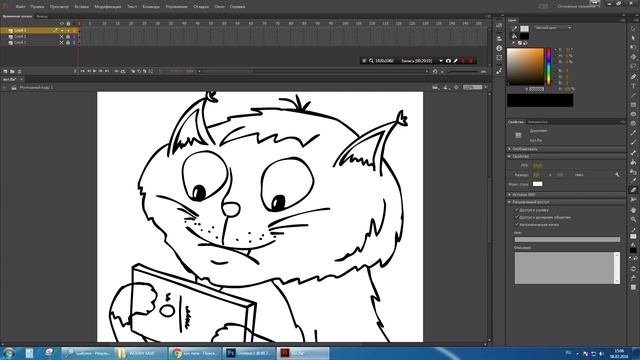Expand the История SWF section
Screen dimensions: 640x360
click(509, 195)
